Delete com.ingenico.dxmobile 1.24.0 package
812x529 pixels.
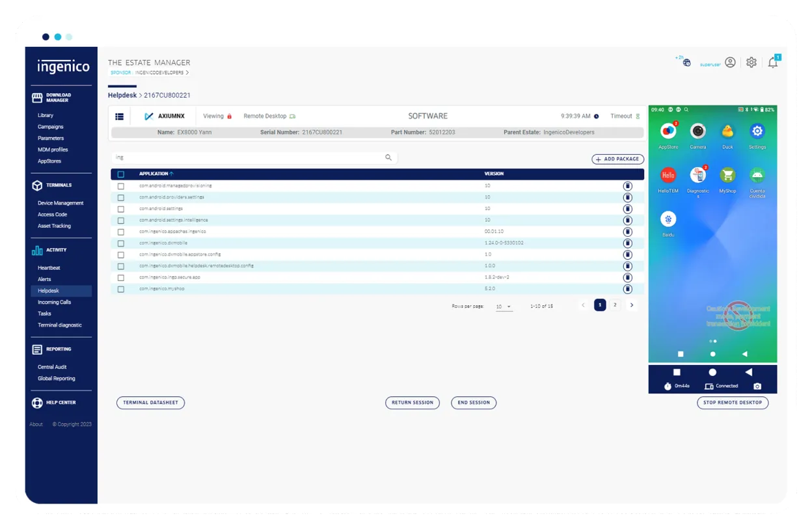(x=627, y=243)
